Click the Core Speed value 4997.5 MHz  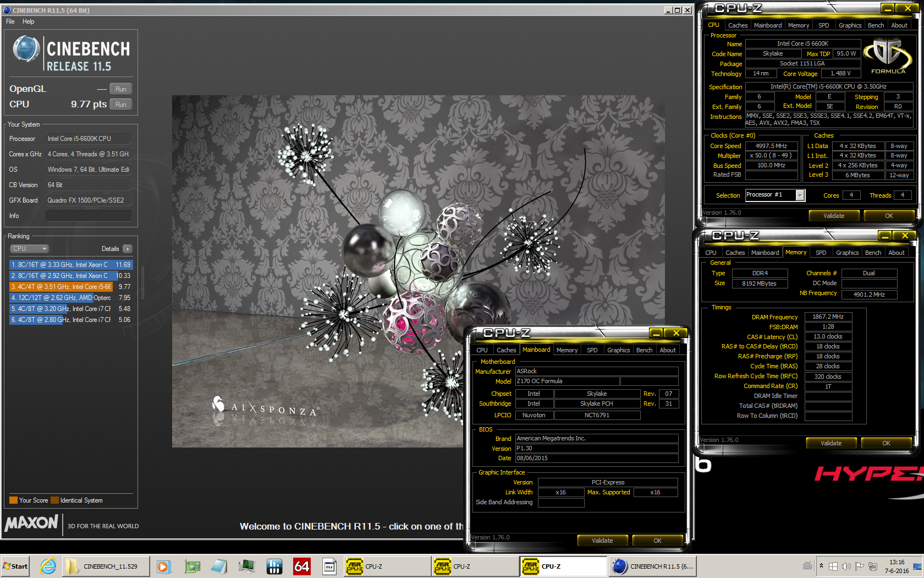click(771, 146)
